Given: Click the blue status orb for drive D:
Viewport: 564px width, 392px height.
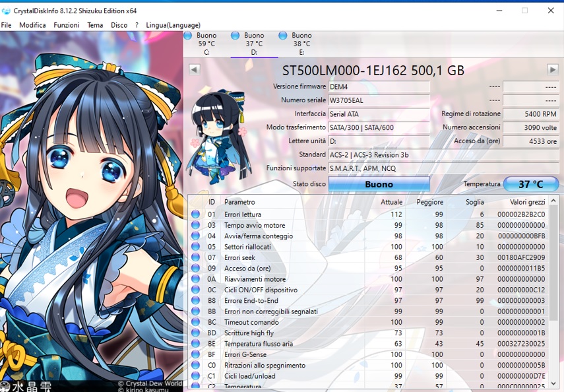Looking at the screenshot, I should click(235, 35).
